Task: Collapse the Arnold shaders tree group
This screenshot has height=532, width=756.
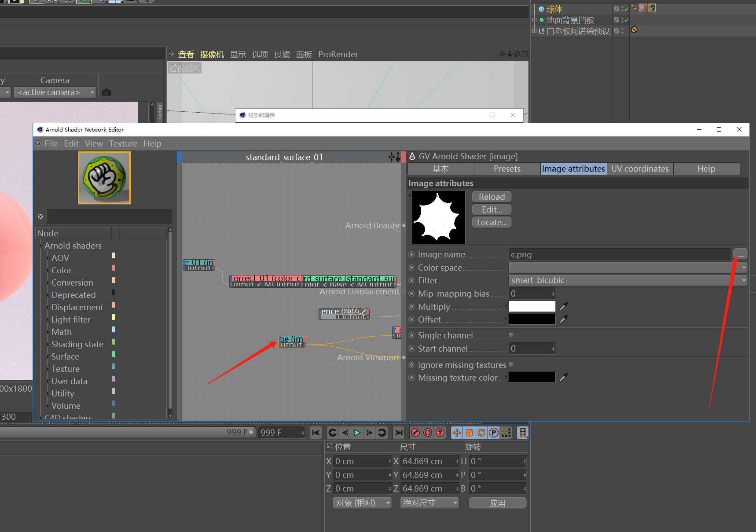Action: pyautogui.click(x=41, y=246)
